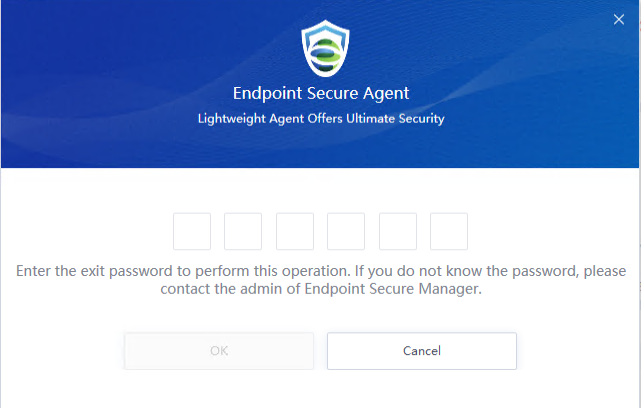
Task: Close the Endpoint Secure Agent dialog
Action: (x=618, y=19)
